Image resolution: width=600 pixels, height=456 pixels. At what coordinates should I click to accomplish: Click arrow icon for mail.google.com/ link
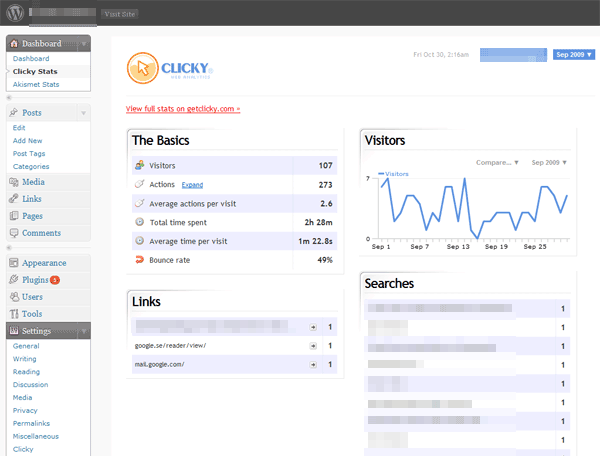click(x=313, y=365)
